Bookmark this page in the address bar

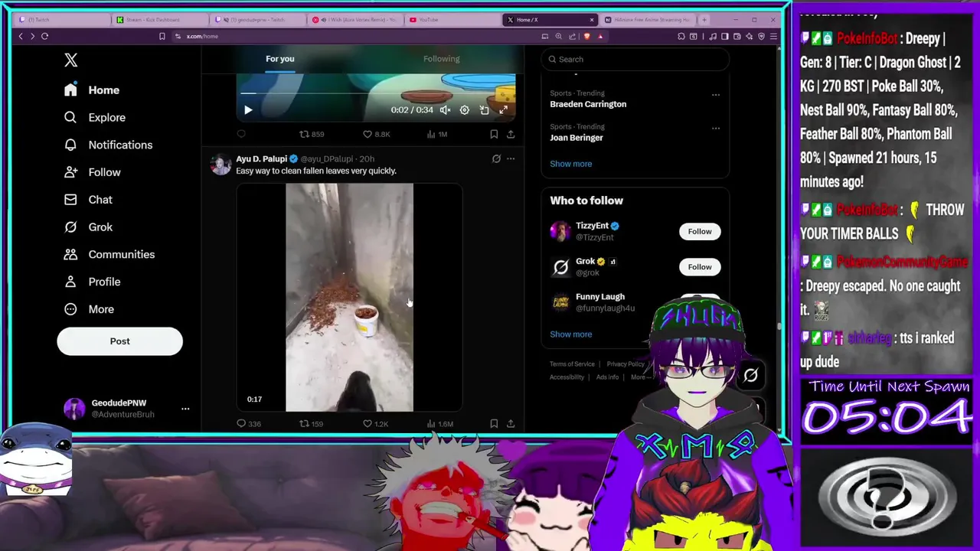point(162,36)
